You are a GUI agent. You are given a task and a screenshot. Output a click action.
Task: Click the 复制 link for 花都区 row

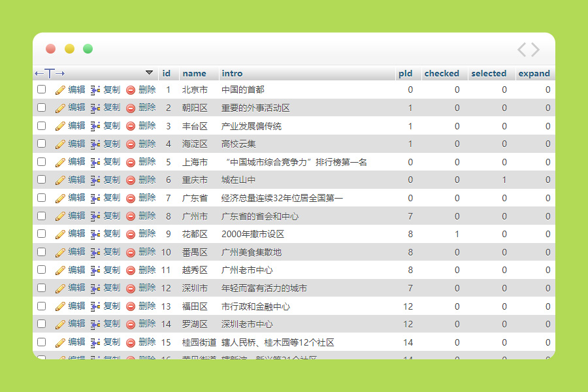click(x=112, y=234)
